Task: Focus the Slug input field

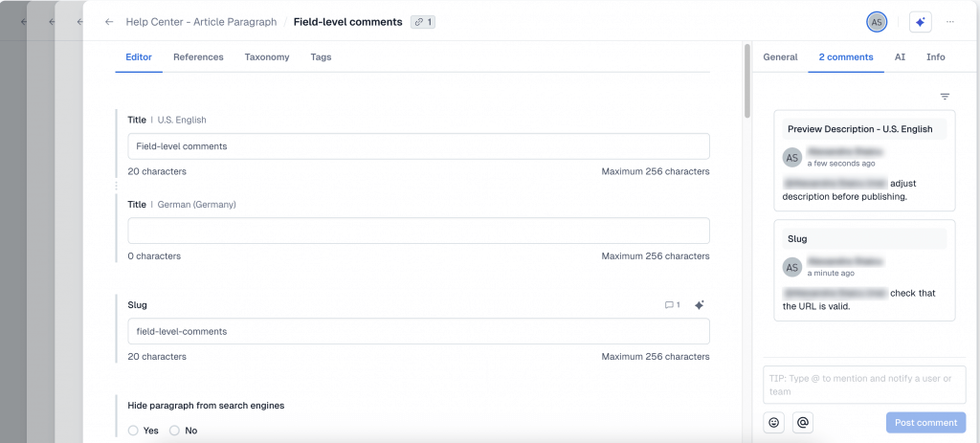Action: click(419, 331)
